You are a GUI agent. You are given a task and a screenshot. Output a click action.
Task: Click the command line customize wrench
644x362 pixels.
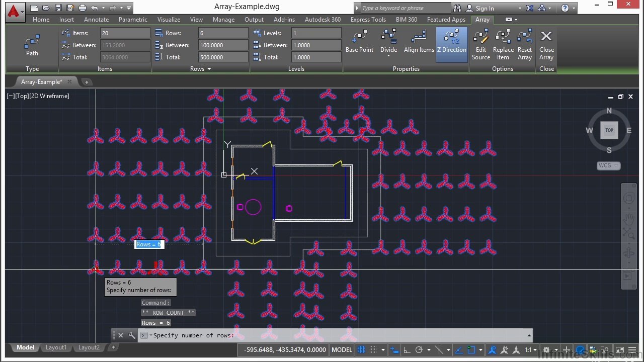click(x=132, y=335)
